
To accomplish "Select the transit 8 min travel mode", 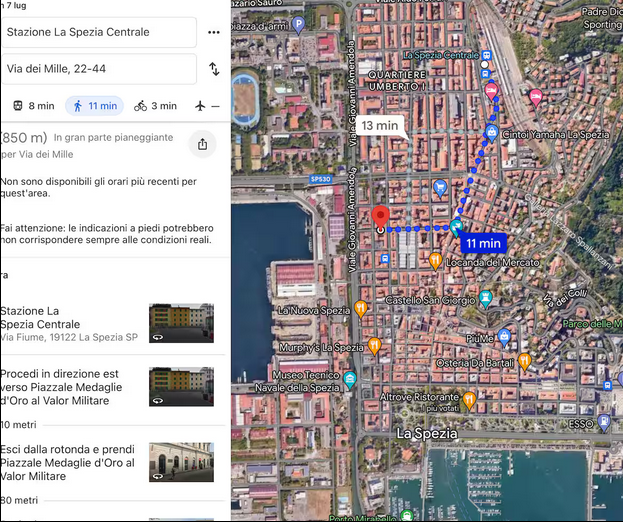I will pyautogui.click(x=34, y=106).
